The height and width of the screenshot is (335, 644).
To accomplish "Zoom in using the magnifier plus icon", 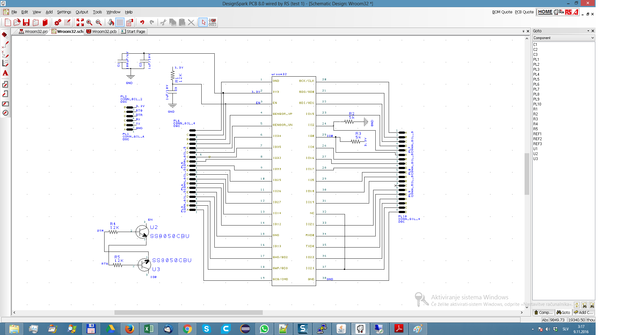I will [89, 22].
